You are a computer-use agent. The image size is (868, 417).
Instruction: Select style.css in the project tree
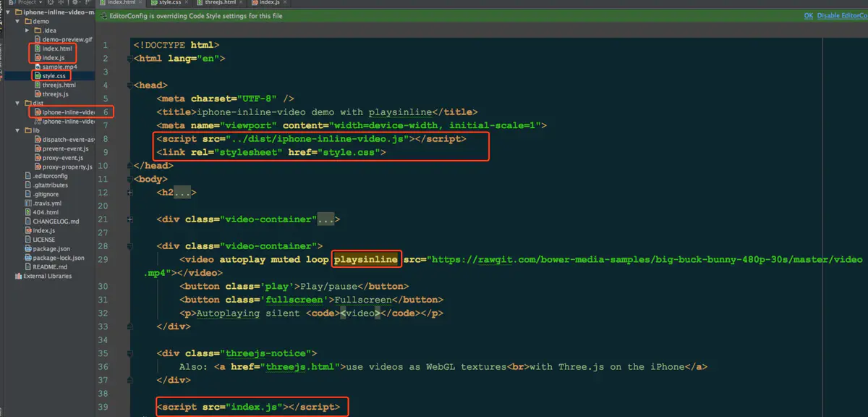point(54,76)
